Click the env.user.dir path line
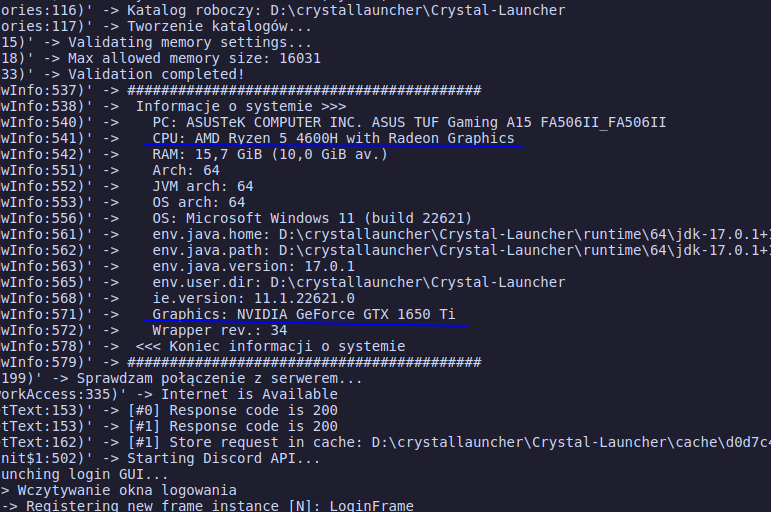 [358, 282]
